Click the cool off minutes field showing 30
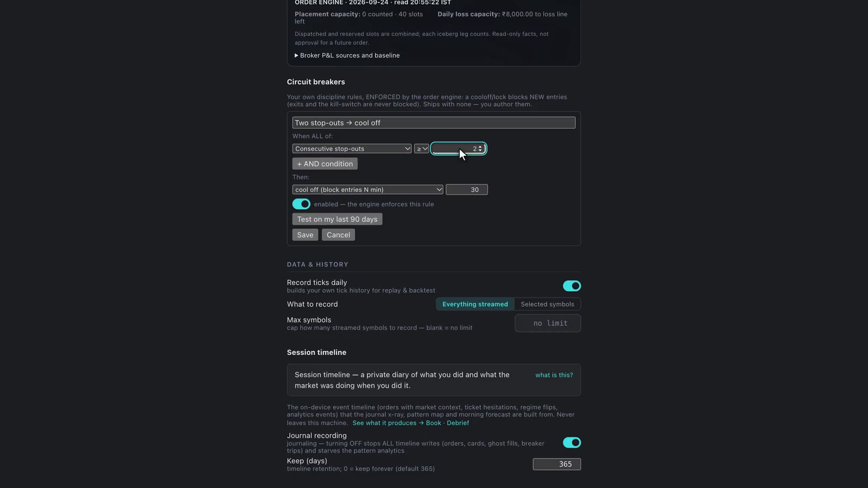The image size is (868, 488). click(x=467, y=190)
